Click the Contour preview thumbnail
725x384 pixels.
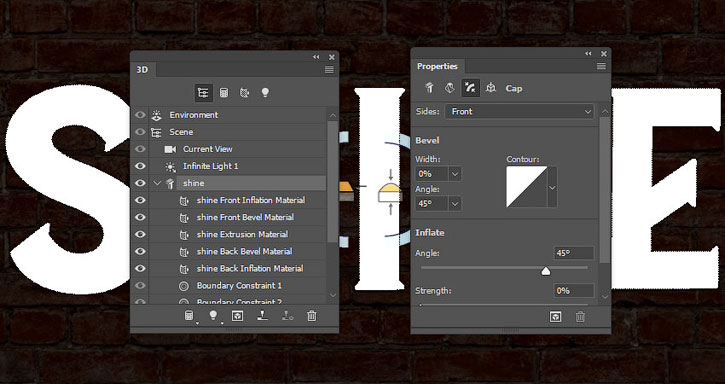point(527,187)
